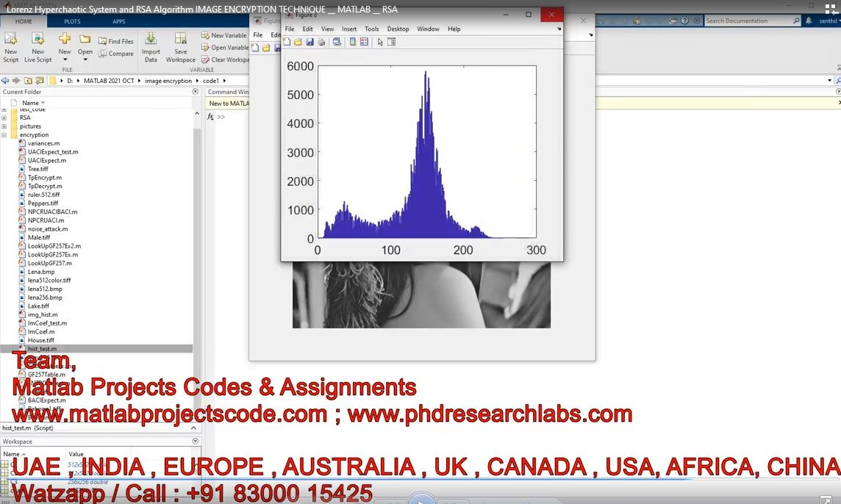Click Clear Workspace in ribbon
This screenshot has width=841, height=504.
[225, 60]
